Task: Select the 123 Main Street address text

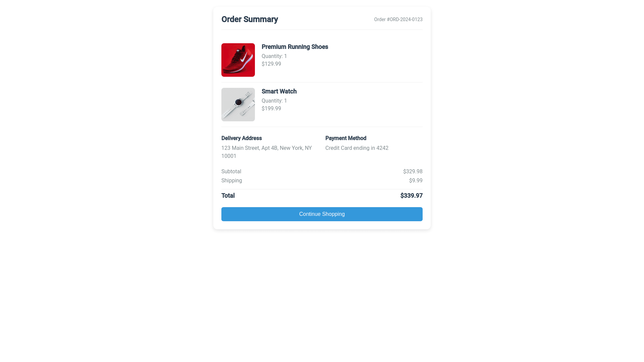Action: (x=267, y=152)
